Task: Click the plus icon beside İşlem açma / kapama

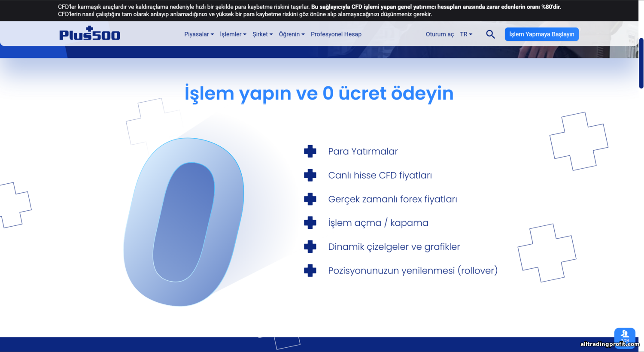Action: point(310,223)
